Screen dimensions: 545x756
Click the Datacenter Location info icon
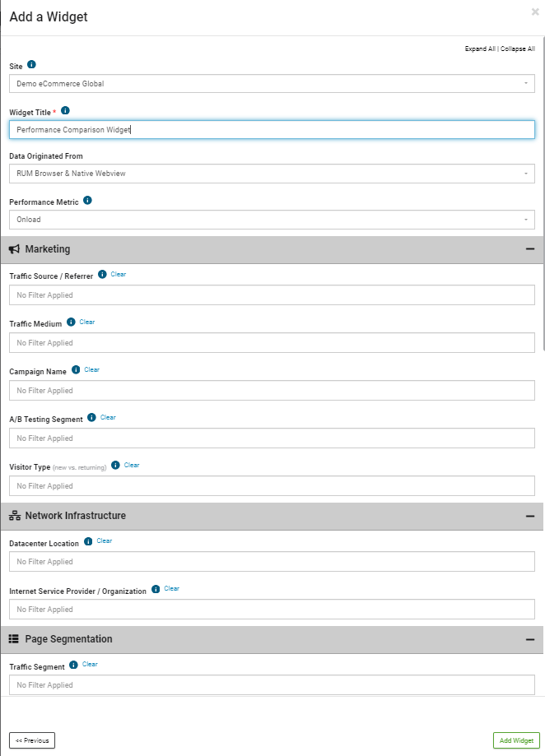[x=88, y=541]
